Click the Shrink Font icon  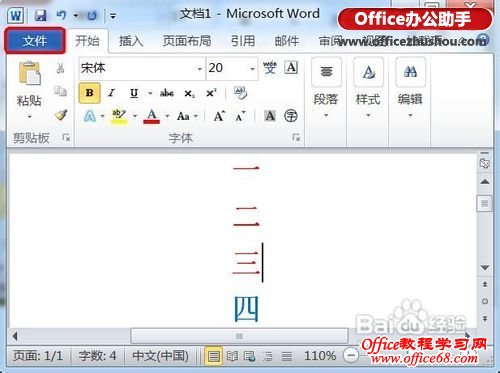pyautogui.click(x=240, y=116)
